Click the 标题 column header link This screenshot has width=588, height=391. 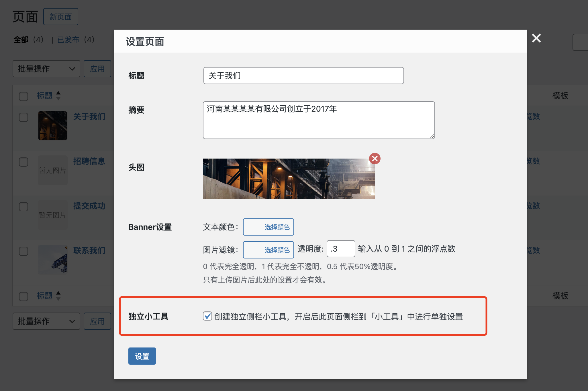(x=45, y=96)
